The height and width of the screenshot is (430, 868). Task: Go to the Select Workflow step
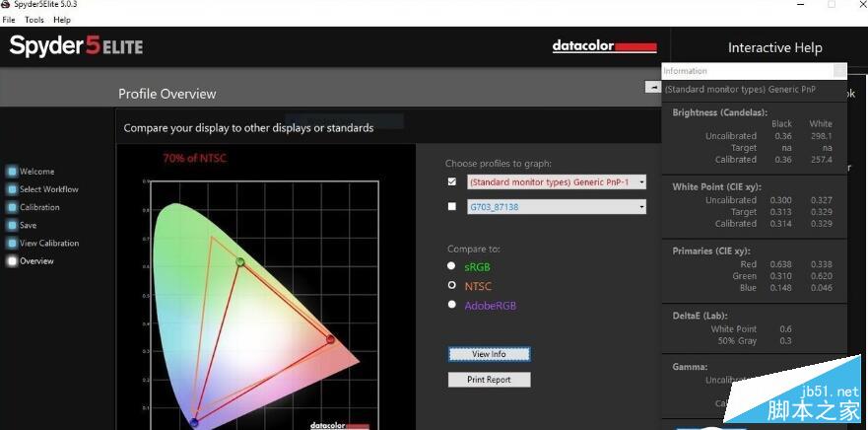[49, 189]
